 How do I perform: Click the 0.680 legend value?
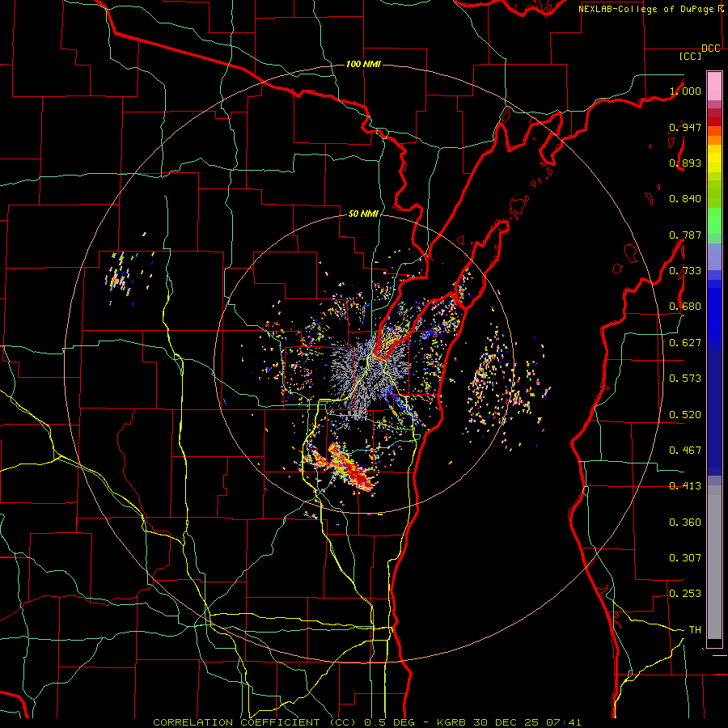point(685,307)
